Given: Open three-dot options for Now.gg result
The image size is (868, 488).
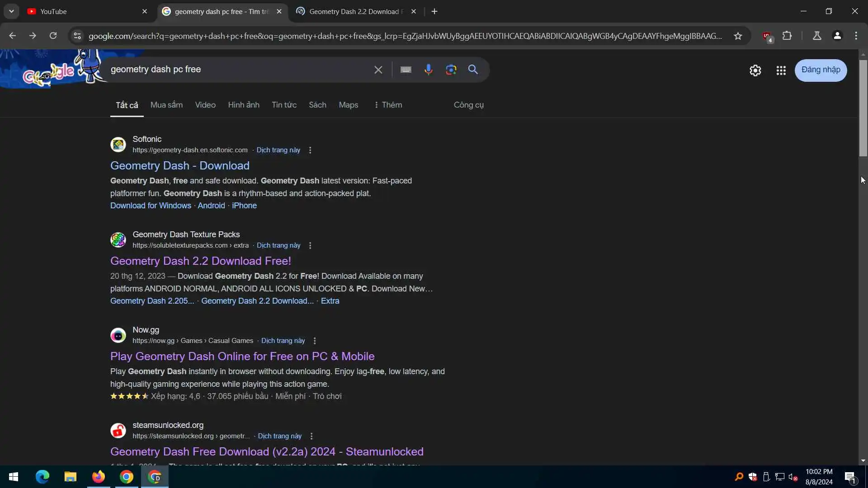Looking at the screenshot, I should pos(315,341).
